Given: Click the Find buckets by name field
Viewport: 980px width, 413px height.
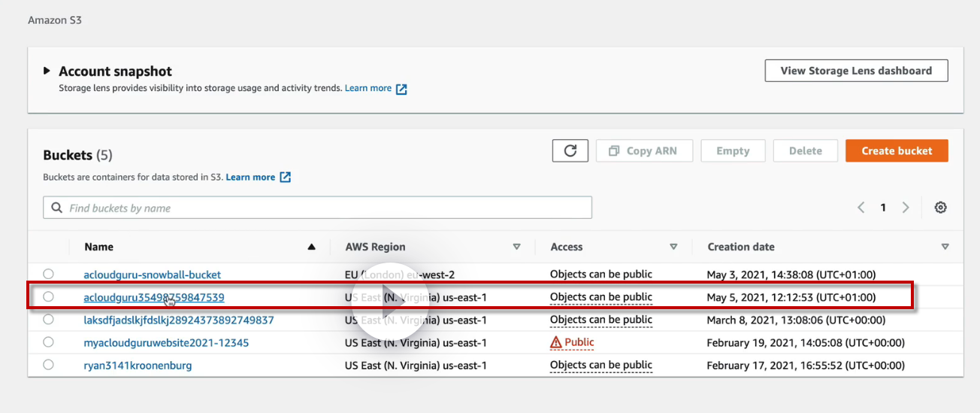Looking at the screenshot, I should tap(323, 208).
